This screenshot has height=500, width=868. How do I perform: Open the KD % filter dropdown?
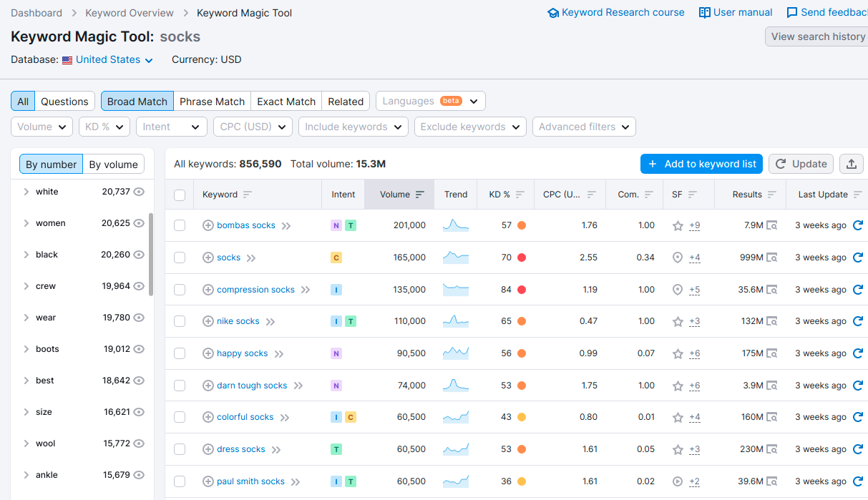(x=104, y=127)
